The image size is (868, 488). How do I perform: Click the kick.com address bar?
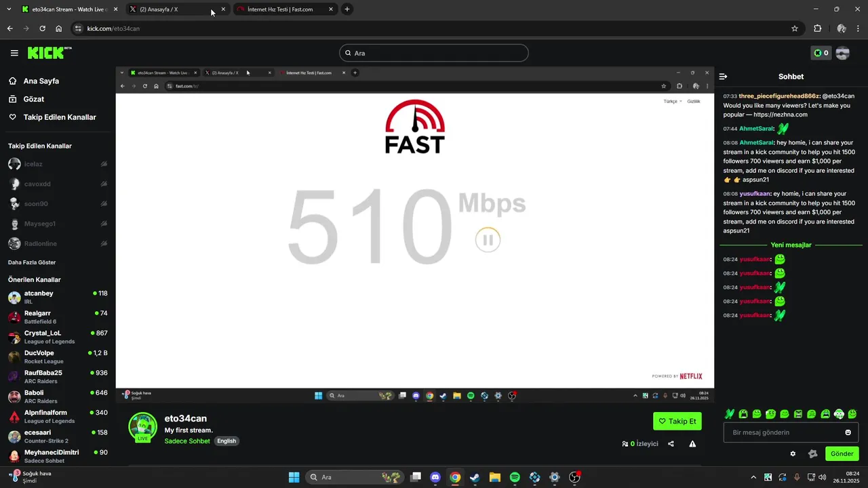click(x=434, y=28)
